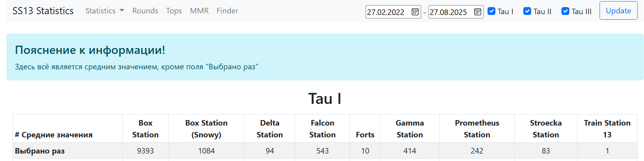Uncheck the Tau II checkbox

(527, 11)
